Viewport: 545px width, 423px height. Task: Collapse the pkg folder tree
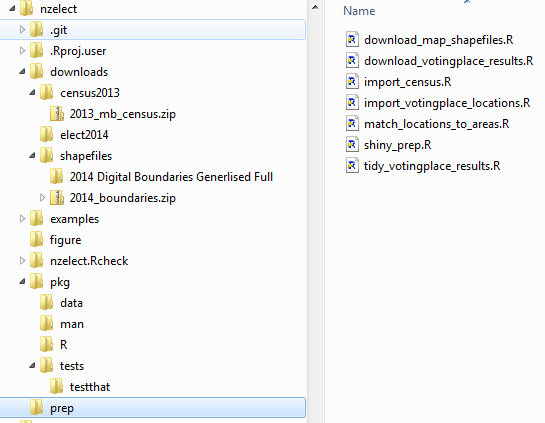[22, 282]
